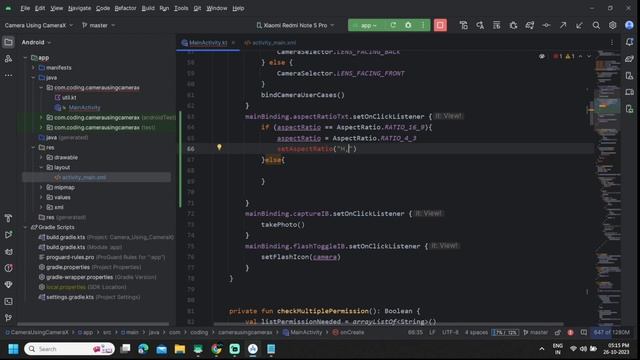
Task: Close the MainActivity.kt tab
Action: tap(233, 42)
